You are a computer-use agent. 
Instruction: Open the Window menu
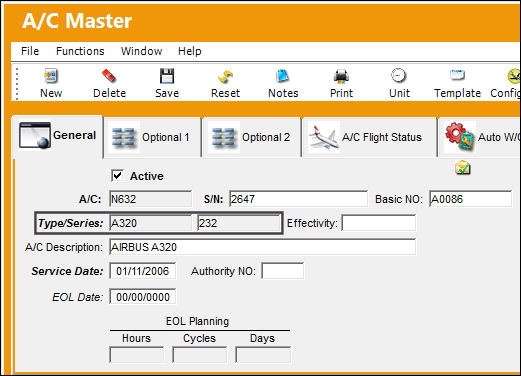[142, 51]
